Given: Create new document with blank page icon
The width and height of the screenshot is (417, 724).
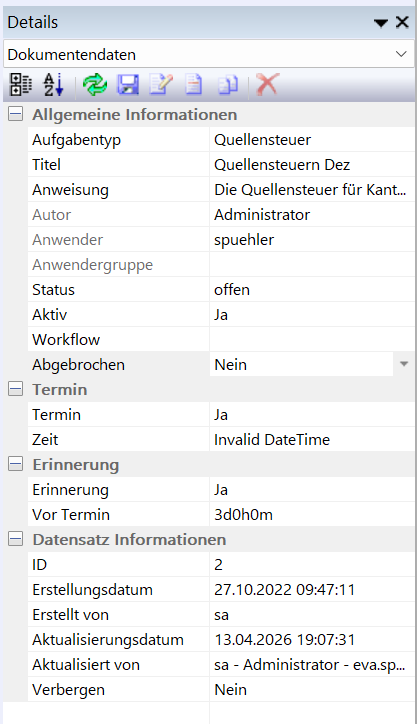Looking at the screenshot, I should (x=193, y=85).
